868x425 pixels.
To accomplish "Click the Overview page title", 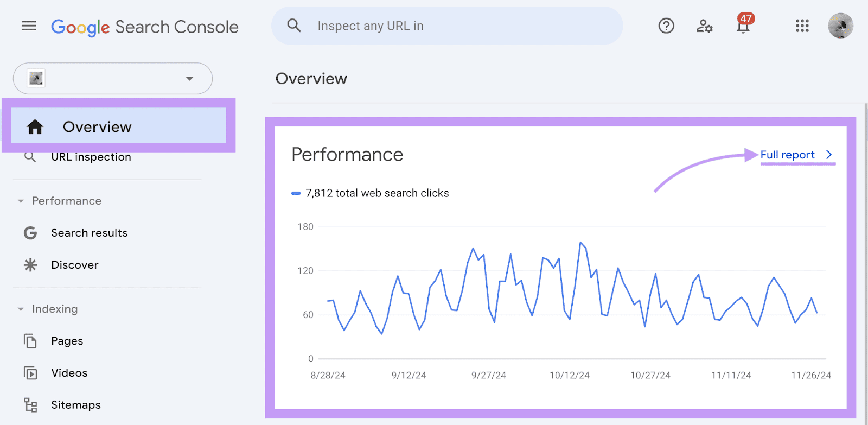I will pos(311,79).
